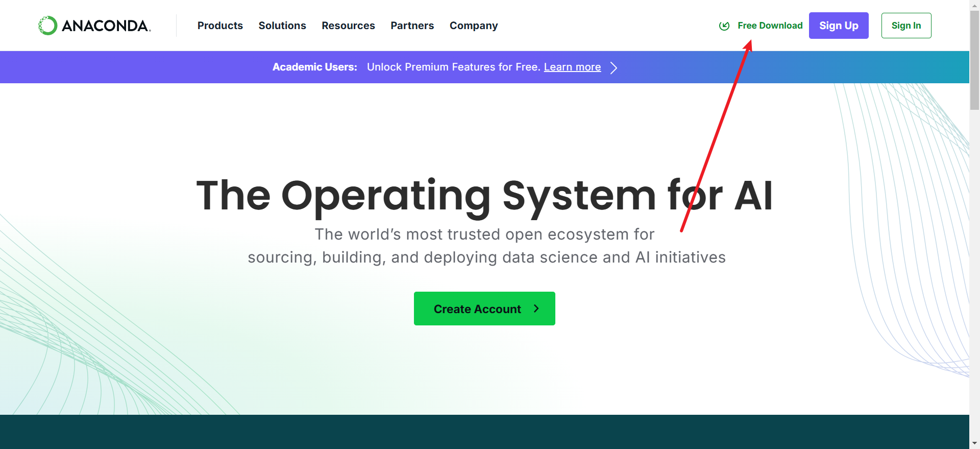Open the Products menu
This screenshot has height=449, width=980.
[220, 26]
